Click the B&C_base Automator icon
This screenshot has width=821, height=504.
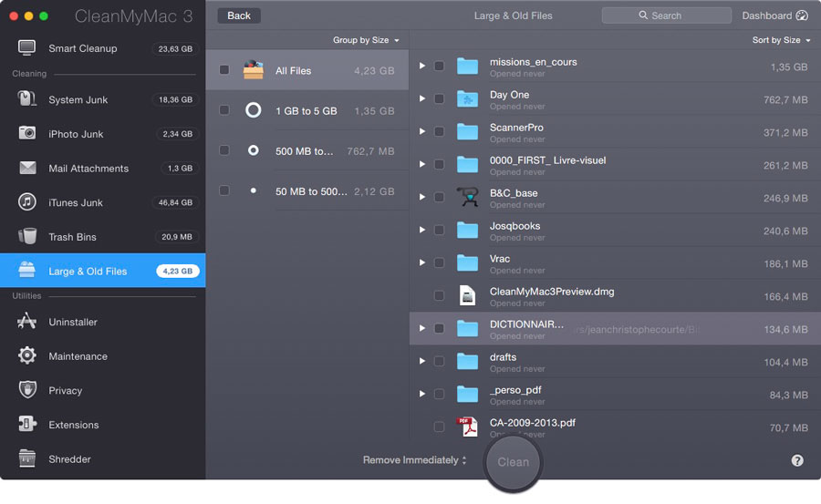[467, 197]
